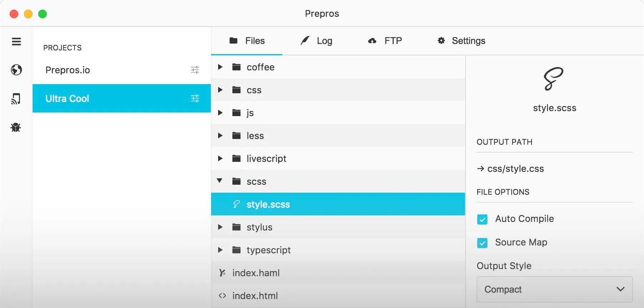644x308 pixels.
Task: Expand the livescript folder arrow
Action: 220,158
